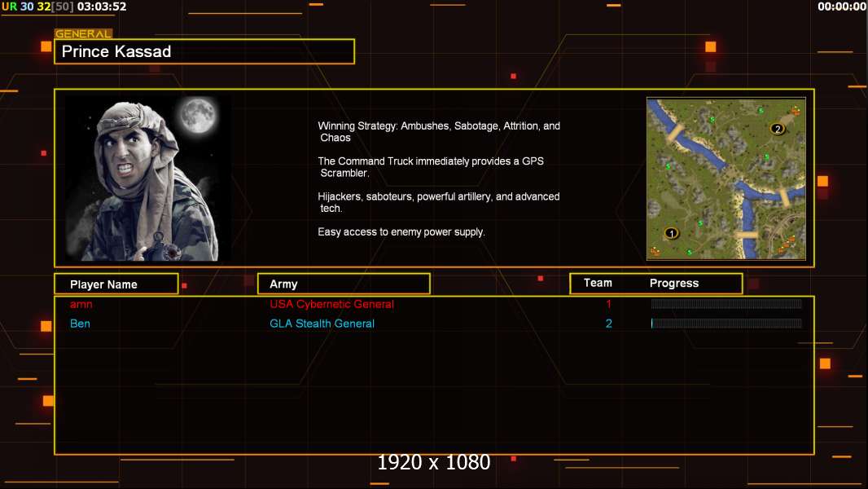Select player name amn
The width and height of the screenshot is (868, 489).
point(81,304)
